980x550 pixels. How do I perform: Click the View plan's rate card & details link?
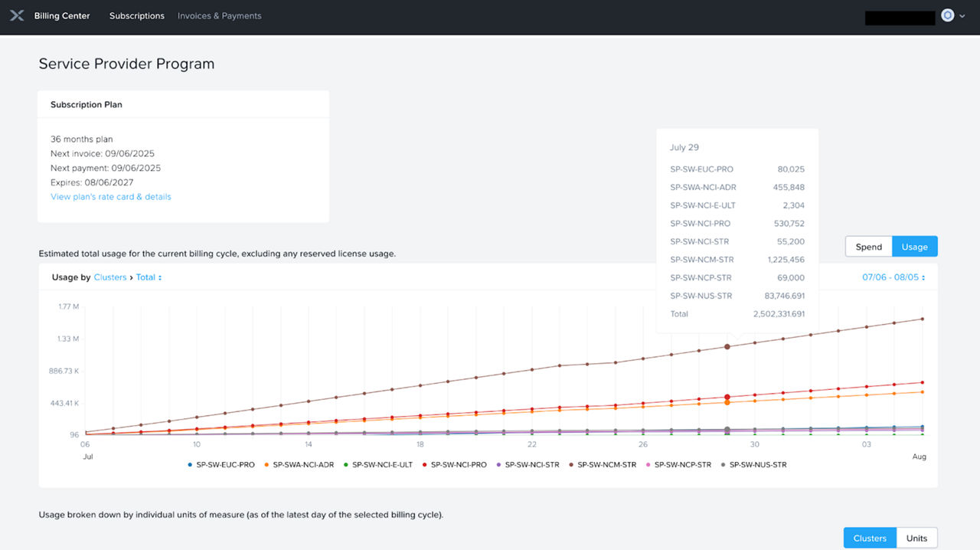pos(110,196)
